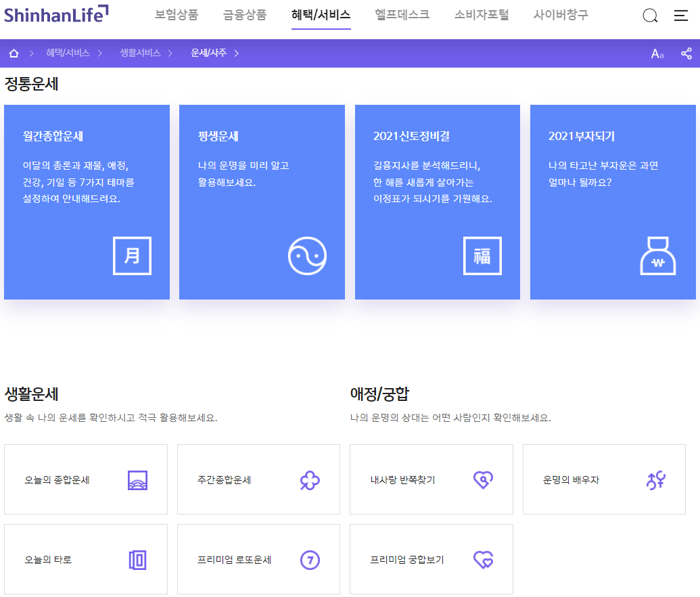Open the hamburger menu icon
The width and height of the screenshot is (700, 597).
pyautogui.click(x=680, y=16)
